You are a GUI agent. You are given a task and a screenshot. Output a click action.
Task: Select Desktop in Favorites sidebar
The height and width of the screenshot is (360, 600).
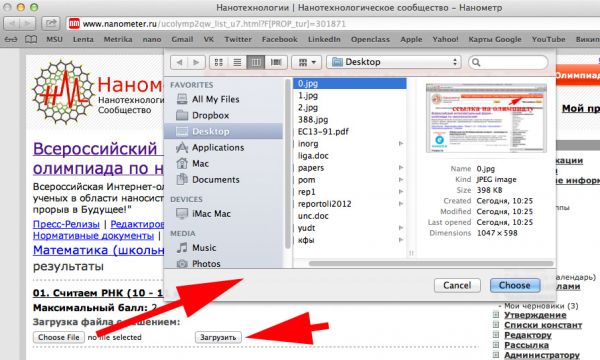coord(224,131)
